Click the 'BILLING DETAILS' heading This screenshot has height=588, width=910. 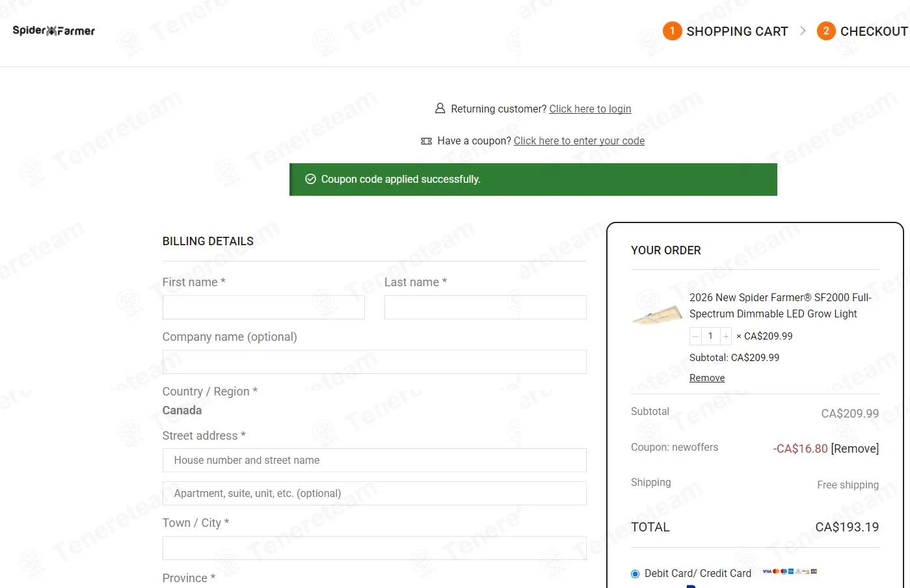coord(208,241)
